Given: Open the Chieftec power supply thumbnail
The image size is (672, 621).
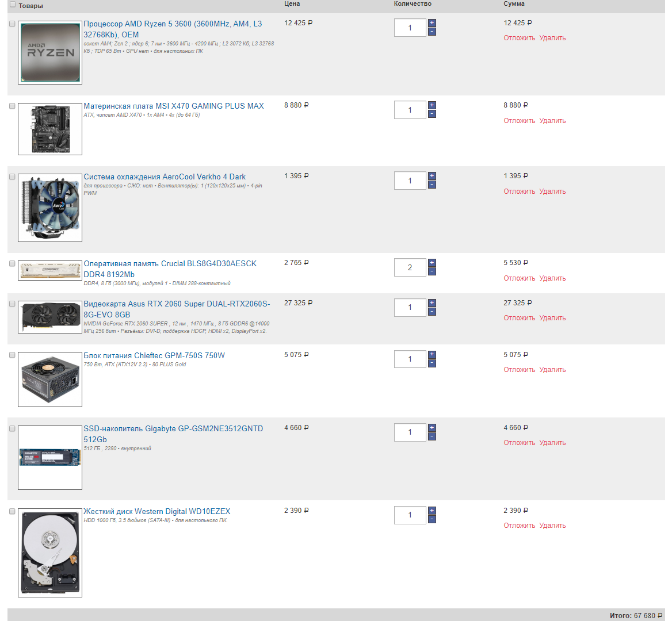Looking at the screenshot, I should pos(50,379).
